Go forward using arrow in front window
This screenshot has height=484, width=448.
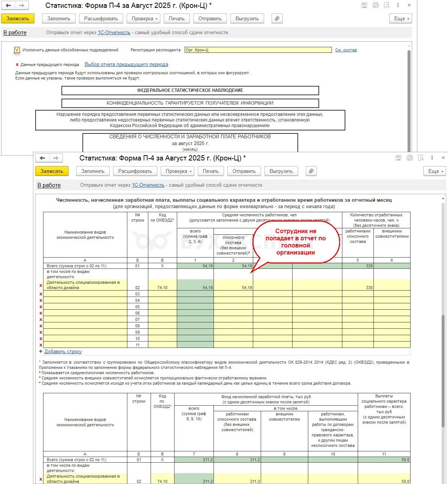click(56, 158)
